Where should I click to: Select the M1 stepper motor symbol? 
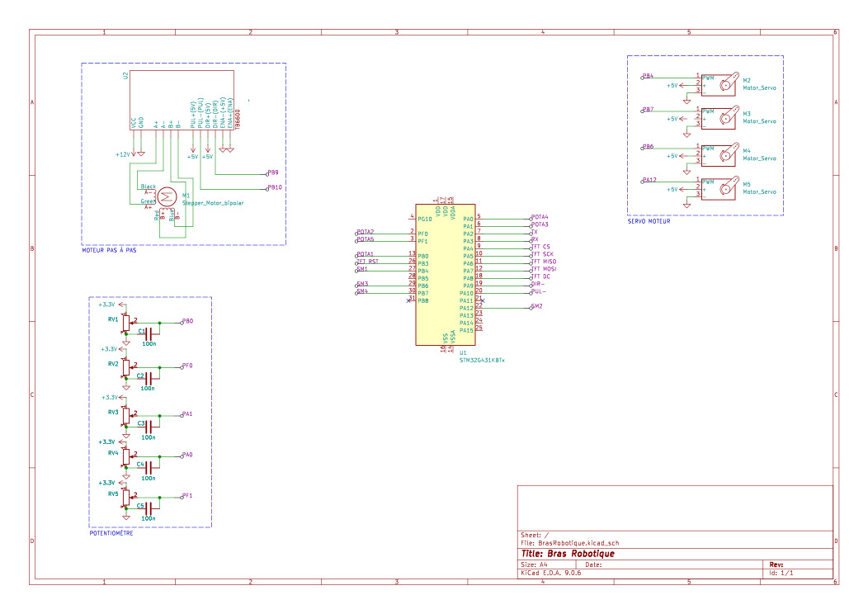tap(167, 196)
